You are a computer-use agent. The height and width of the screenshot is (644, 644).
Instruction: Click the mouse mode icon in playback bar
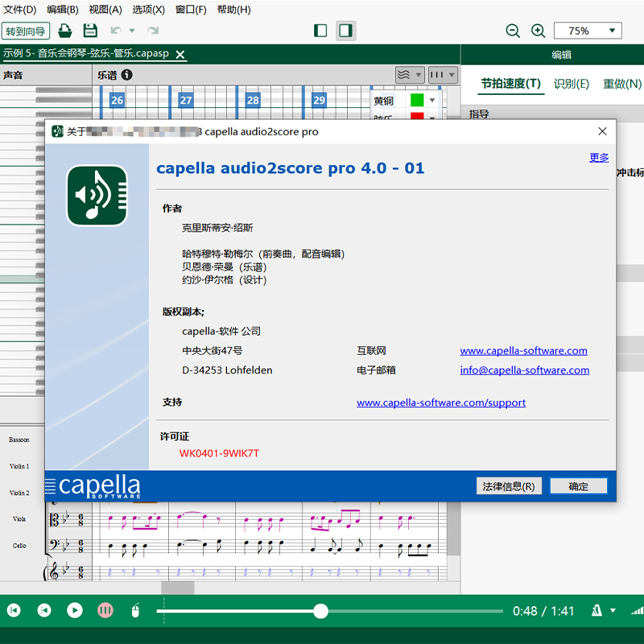135,610
